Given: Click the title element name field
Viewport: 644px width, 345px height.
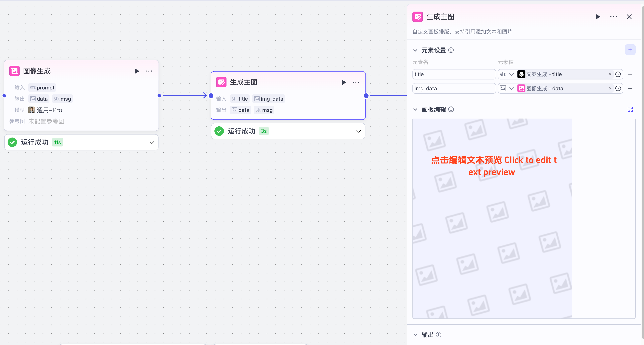Looking at the screenshot, I should 454,74.
